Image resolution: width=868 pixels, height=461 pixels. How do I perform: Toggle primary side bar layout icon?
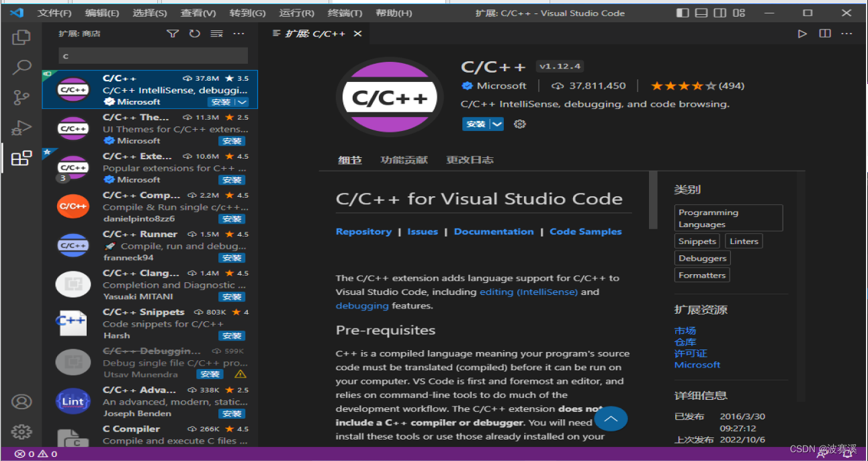click(683, 13)
